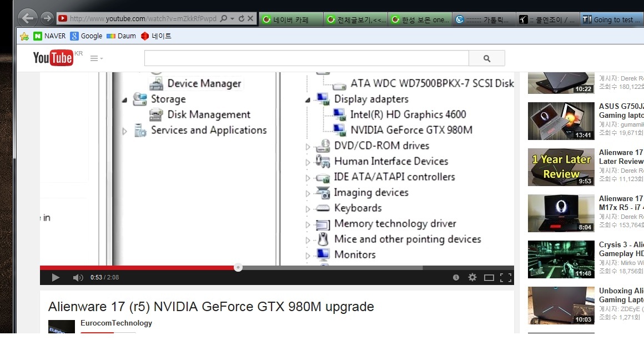Click the favorites star icon
Image resolution: width=644 pixels, height=360 pixels.
tap(24, 36)
